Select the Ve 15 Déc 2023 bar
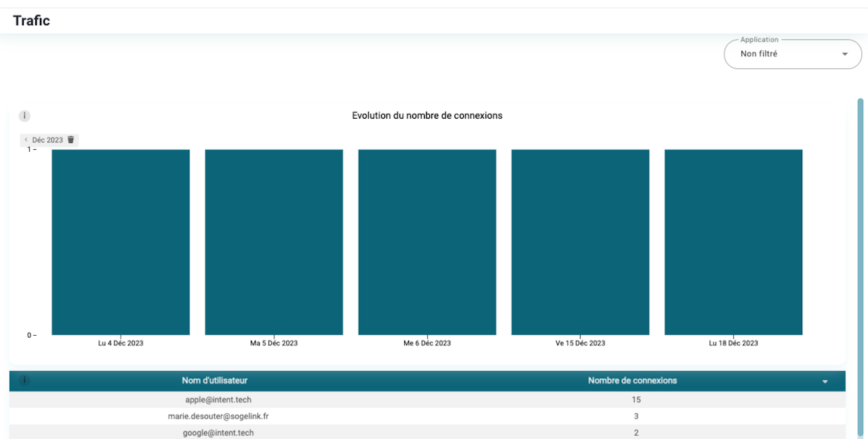The height and width of the screenshot is (439, 868). click(x=580, y=242)
